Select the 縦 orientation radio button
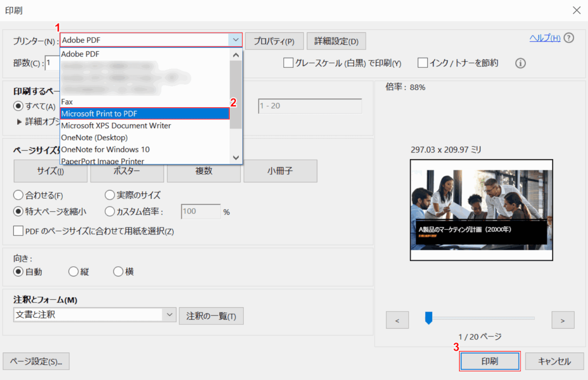Viewport: 588px width, 380px height. click(x=73, y=272)
